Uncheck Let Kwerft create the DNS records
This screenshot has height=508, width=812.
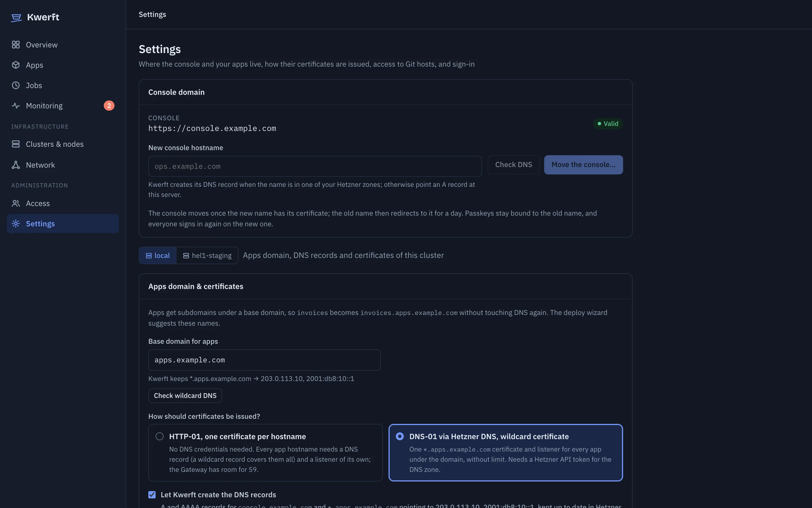click(x=152, y=494)
